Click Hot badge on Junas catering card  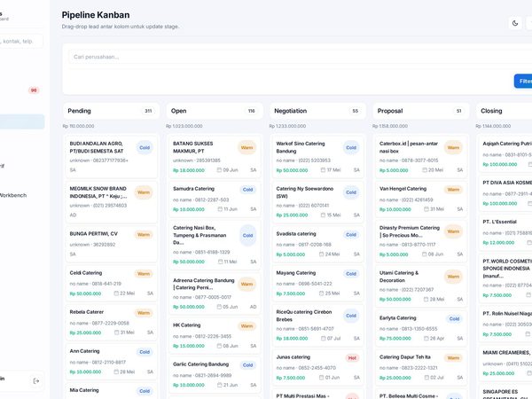coord(352,358)
